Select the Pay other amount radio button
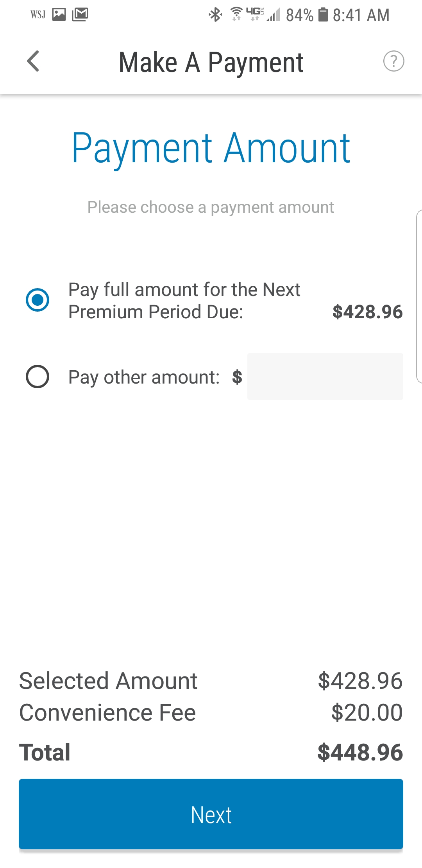 38,377
